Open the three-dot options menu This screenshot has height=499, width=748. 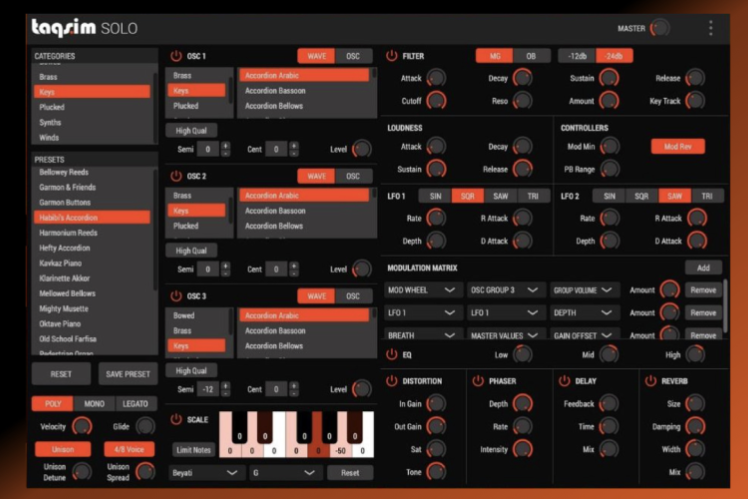(711, 28)
